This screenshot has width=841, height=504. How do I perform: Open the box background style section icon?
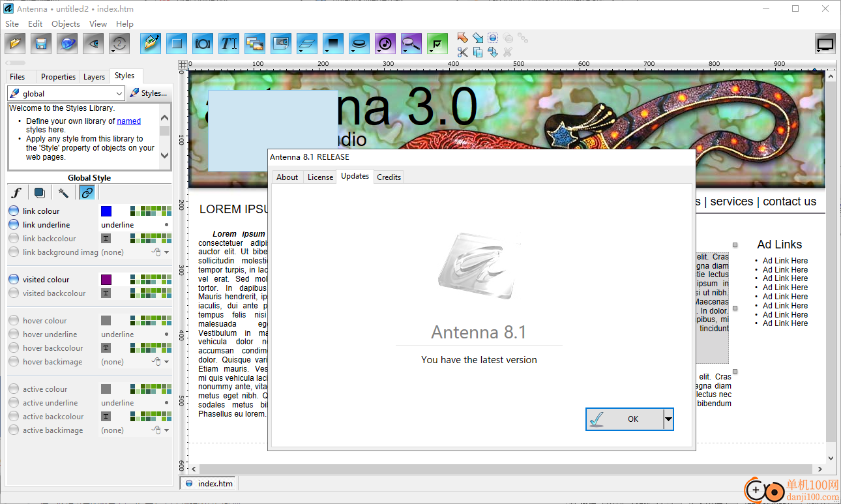tap(40, 192)
